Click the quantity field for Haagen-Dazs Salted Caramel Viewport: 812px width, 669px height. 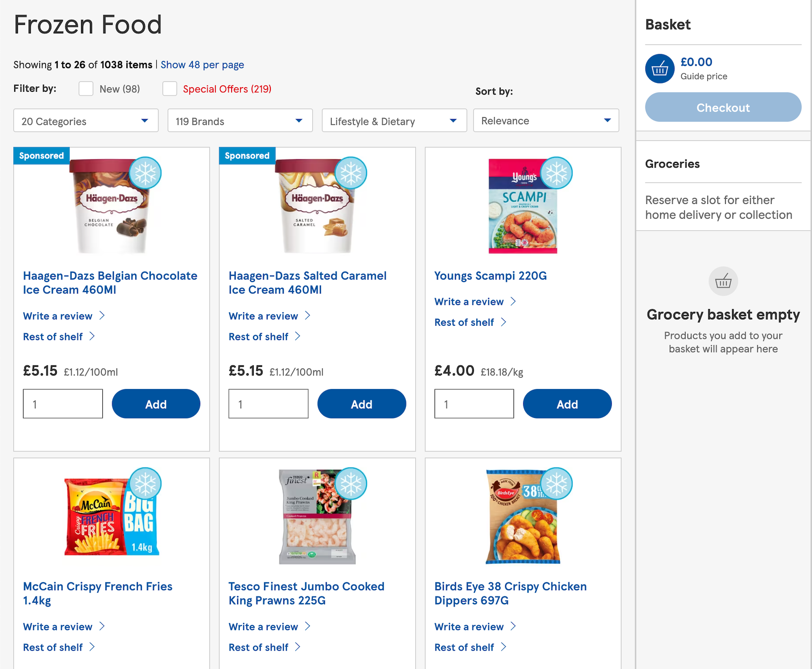pos(269,404)
